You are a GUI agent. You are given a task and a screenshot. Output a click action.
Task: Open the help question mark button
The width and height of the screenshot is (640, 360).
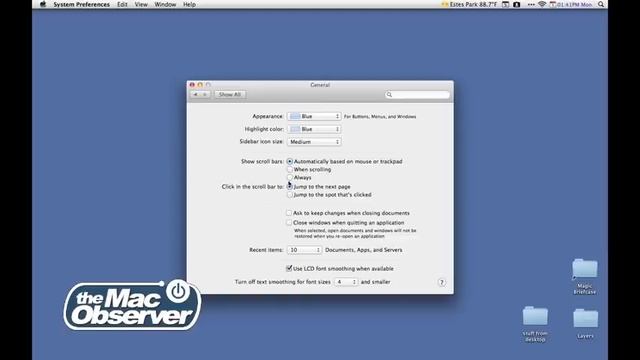(x=442, y=282)
